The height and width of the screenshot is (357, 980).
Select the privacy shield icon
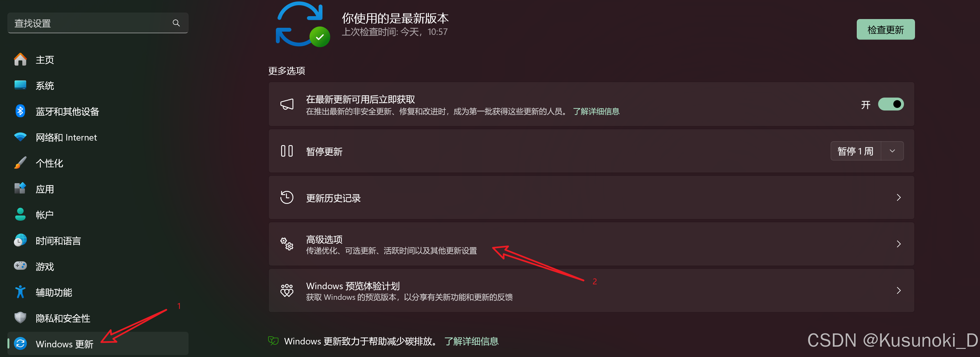pos(20,318)
